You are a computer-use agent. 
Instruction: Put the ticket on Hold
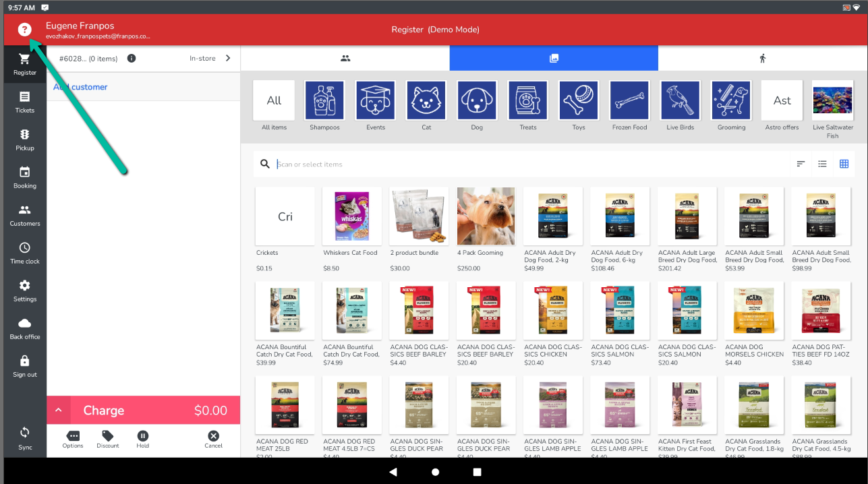[x=143, y=440]
